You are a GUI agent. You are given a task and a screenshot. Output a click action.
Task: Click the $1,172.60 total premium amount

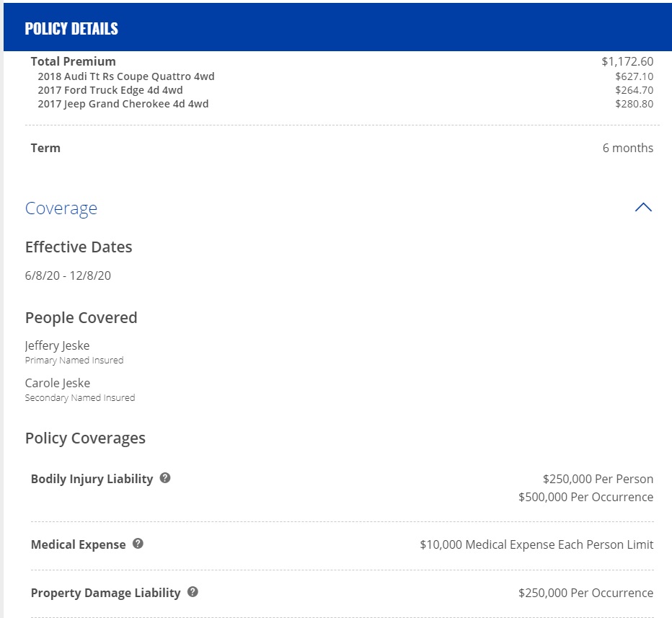coord(627,61)
